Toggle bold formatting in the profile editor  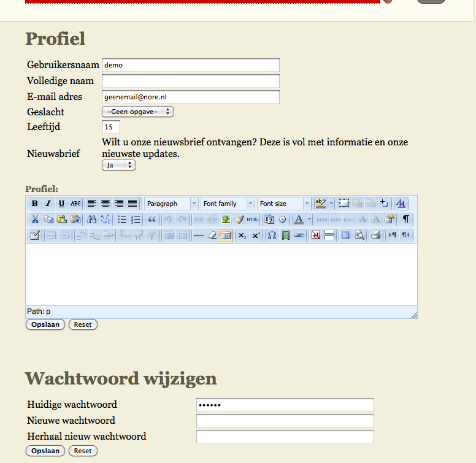click(x=34, y=204)
